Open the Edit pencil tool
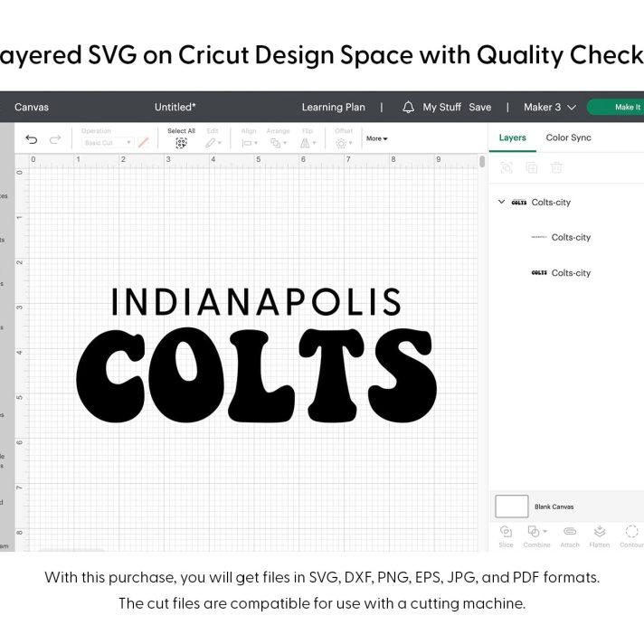 coord(213,143)
